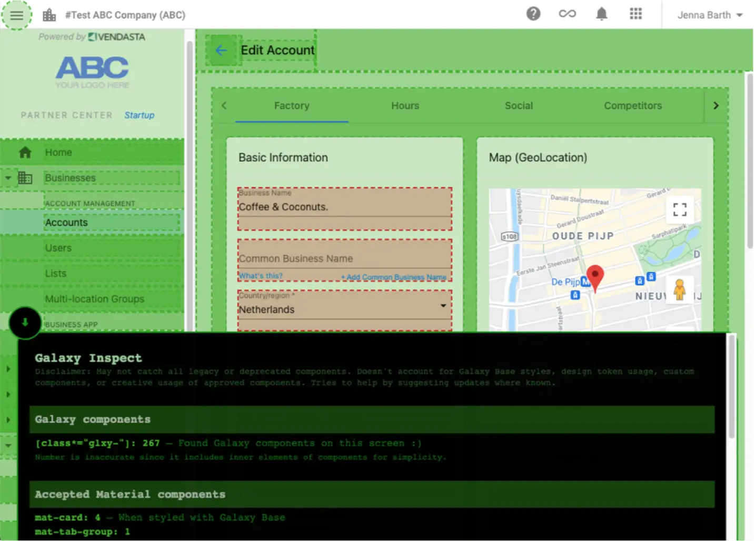756x541 pixels.
Task: Open the Competitors tab
Action: (632, 105)
